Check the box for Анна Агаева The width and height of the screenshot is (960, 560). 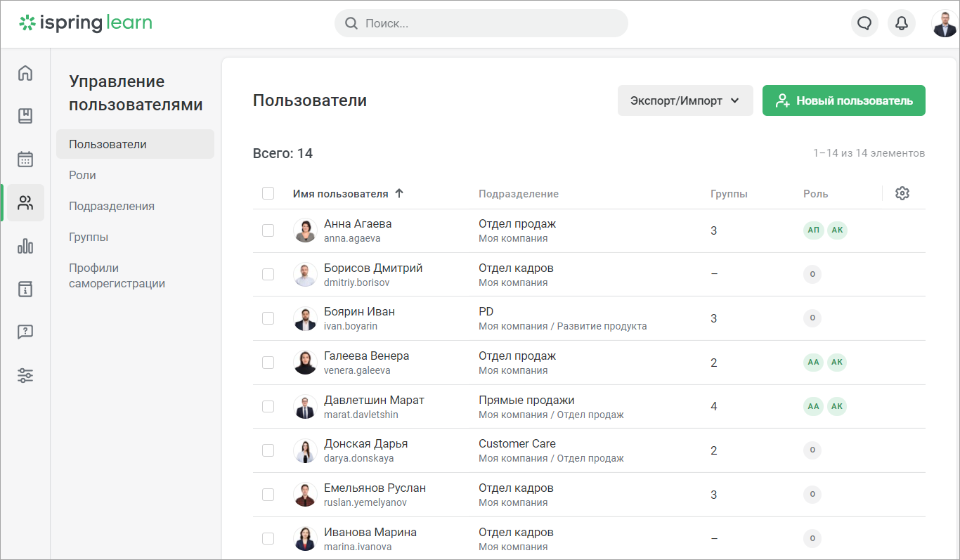pos(268,230)
